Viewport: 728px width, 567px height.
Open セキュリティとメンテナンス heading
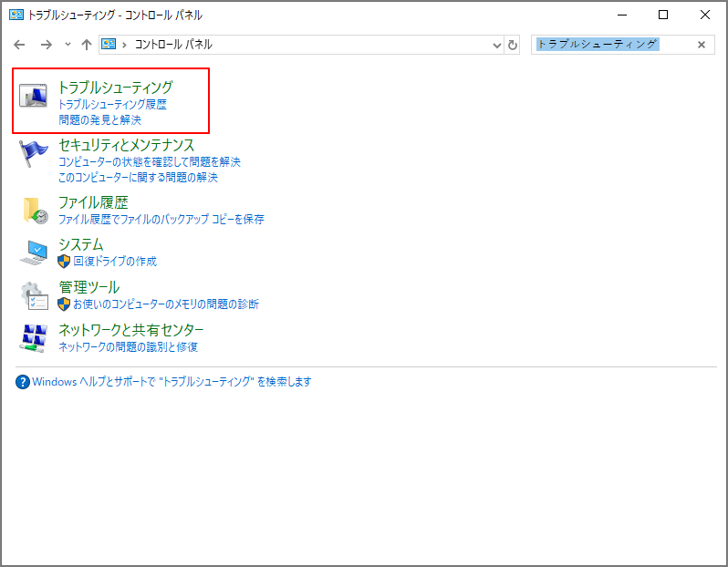pos(126,145)
